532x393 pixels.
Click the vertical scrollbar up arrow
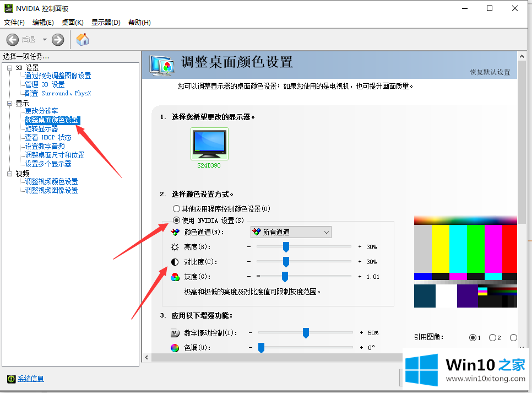tap(522, 56)
